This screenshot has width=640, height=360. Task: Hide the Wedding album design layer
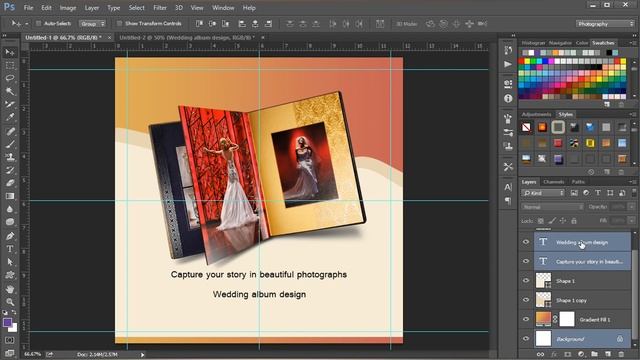click(526, 242)
